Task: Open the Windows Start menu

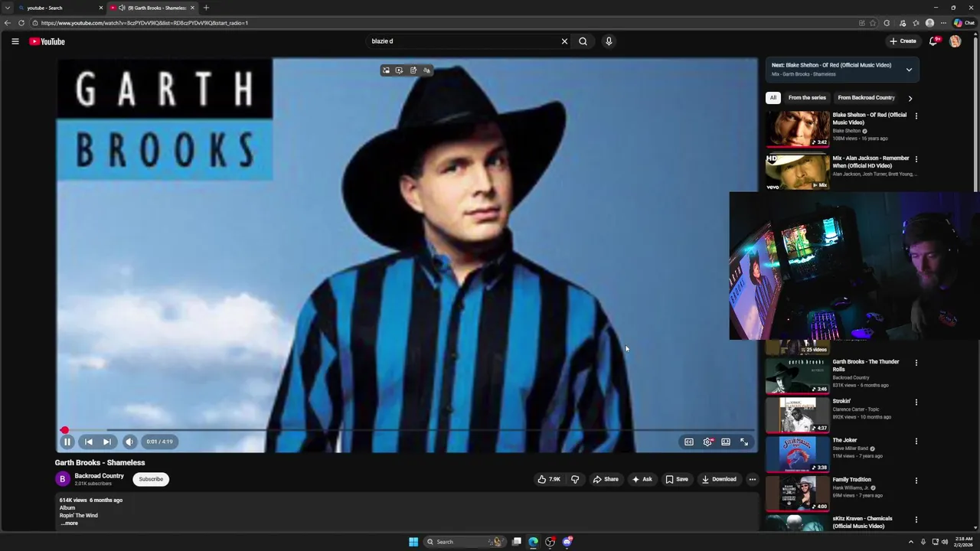Action: tap(413, 542)
